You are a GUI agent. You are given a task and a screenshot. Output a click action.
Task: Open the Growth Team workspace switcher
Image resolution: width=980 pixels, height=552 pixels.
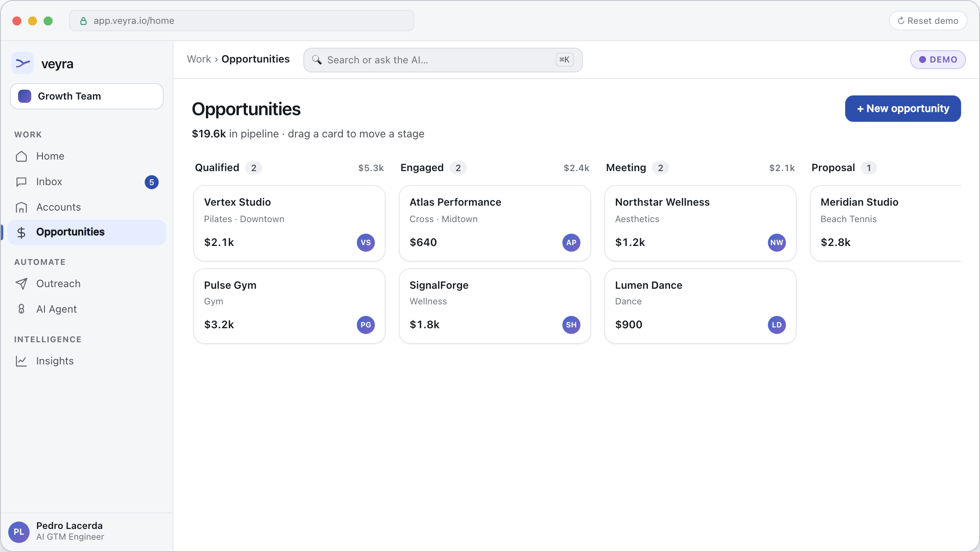[87, 96]
